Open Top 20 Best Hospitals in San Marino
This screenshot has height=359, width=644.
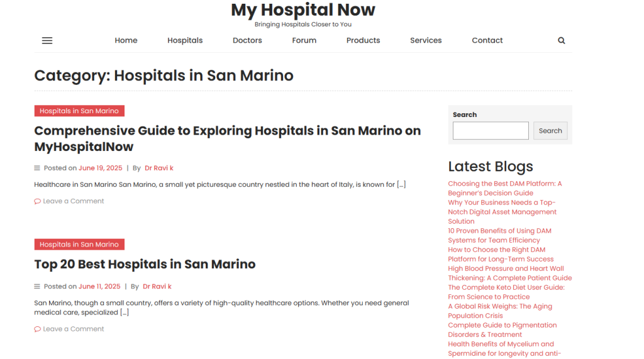[145, 264]
